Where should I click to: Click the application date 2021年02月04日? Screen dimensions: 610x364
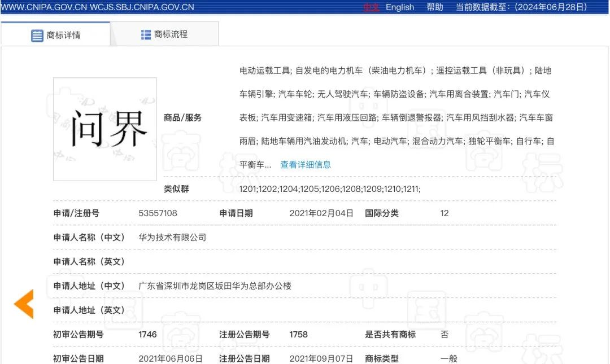tap(321, 213)
